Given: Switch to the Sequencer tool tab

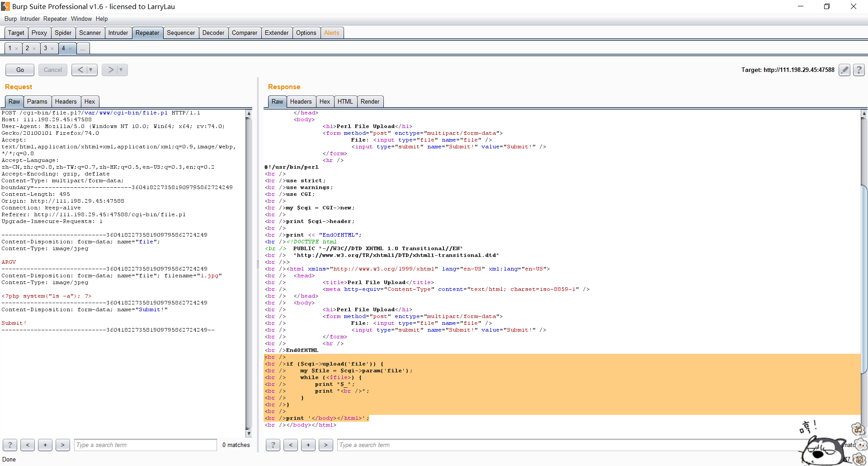Looking at the screenshot, I should [181, 33].
